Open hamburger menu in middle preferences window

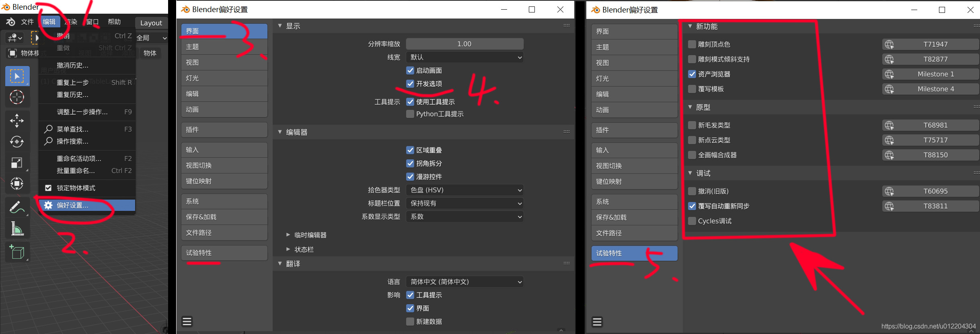tap(187, 322)
